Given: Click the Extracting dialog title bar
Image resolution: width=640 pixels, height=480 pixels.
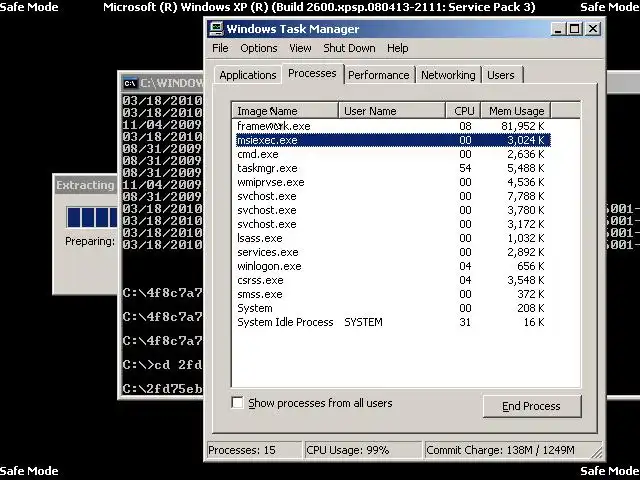Looking at the screenshot, I should [x=86, y=185].
